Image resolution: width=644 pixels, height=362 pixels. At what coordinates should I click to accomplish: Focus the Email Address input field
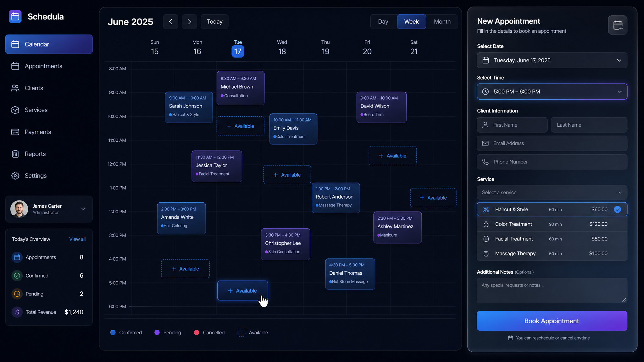point(552,143)
